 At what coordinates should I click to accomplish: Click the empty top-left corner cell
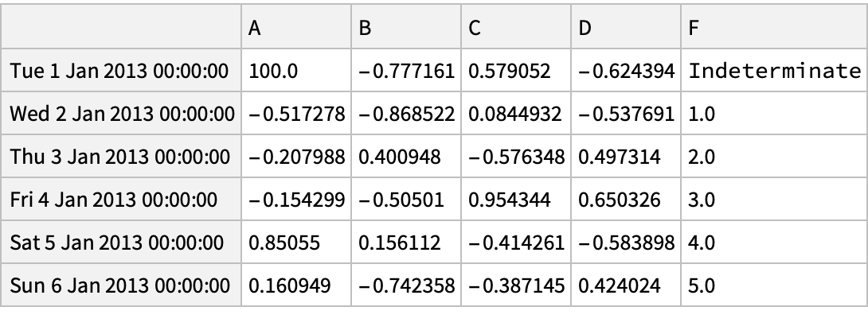(121, 28)
